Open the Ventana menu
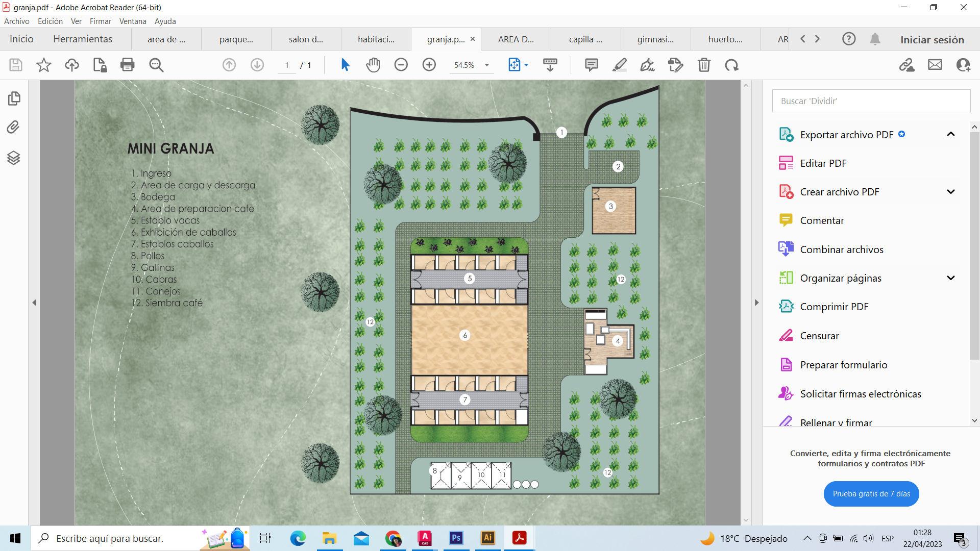This screenshot has width=980, height=551. 133,21
